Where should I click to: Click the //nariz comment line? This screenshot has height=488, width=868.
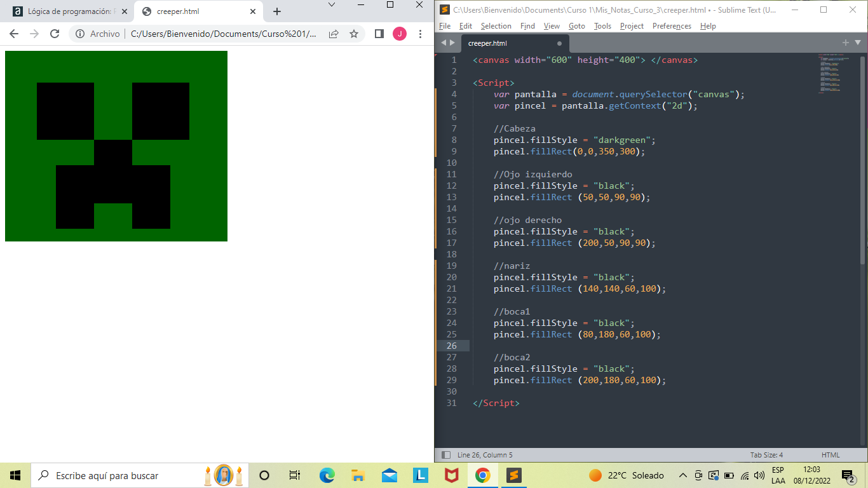pos(512,266)
